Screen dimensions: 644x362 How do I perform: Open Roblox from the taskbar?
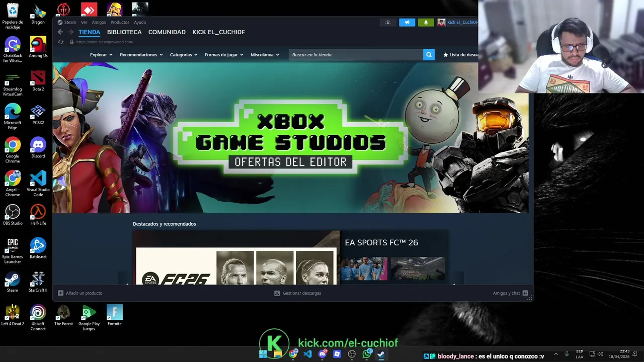pos(337,354)
